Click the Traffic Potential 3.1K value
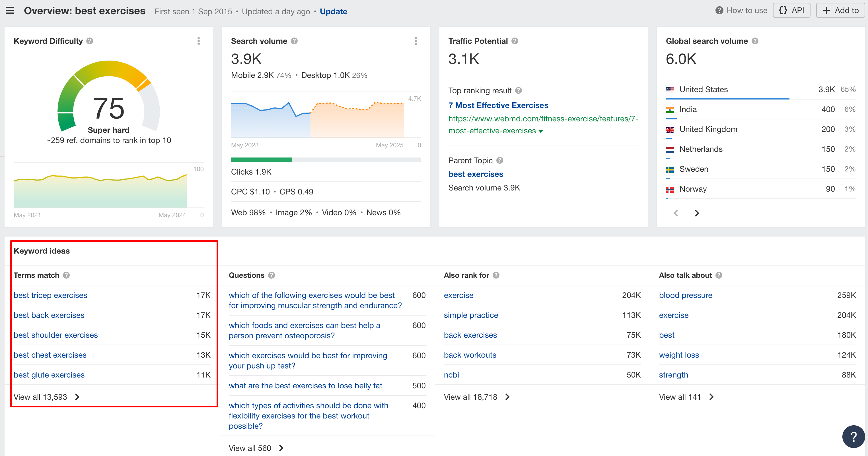The height and width of the screenshot is (456, 868). pos(464,59)
